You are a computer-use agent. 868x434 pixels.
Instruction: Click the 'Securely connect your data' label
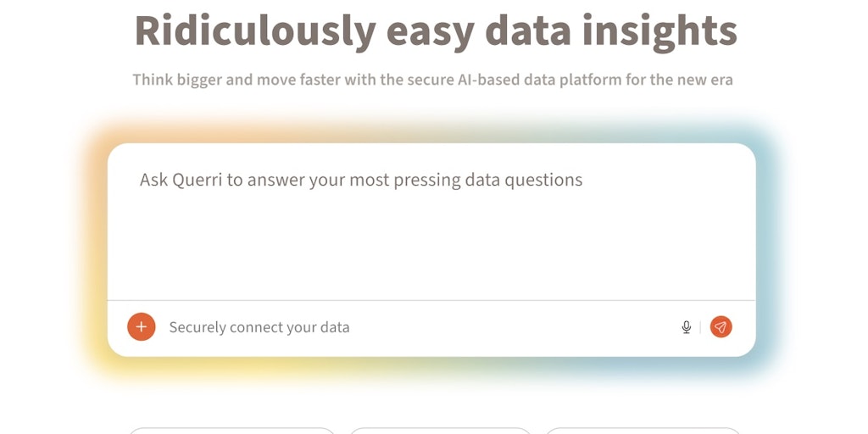[x=259, y=327]
